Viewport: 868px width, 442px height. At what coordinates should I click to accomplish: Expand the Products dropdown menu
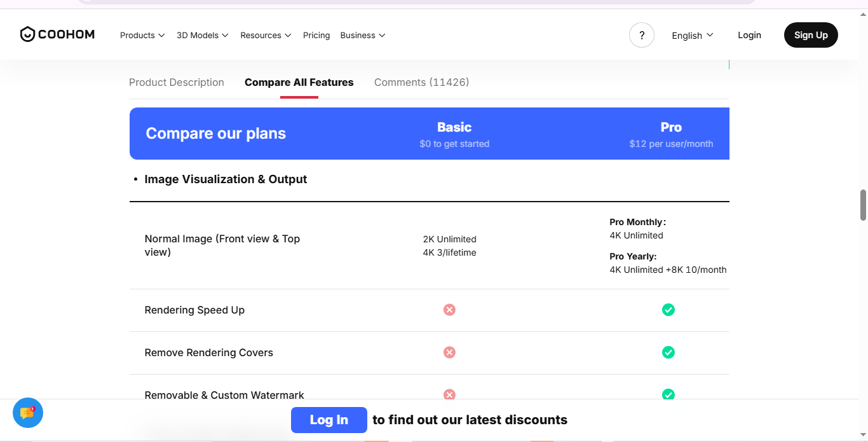[142, 36]
